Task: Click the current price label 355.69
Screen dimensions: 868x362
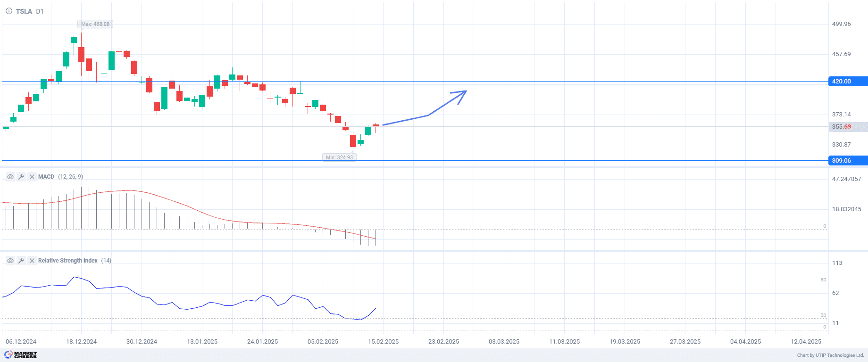Action: coord(848,127)
